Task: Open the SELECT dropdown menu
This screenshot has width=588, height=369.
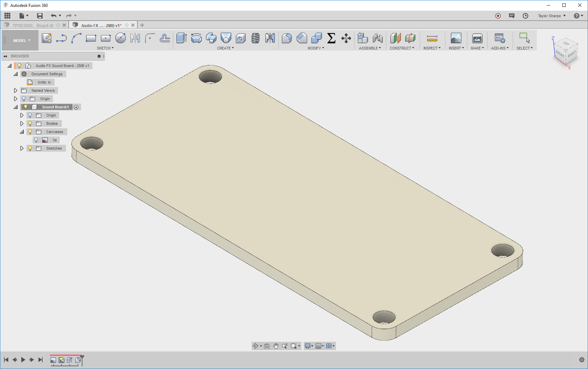Action: tap(524, 48)
